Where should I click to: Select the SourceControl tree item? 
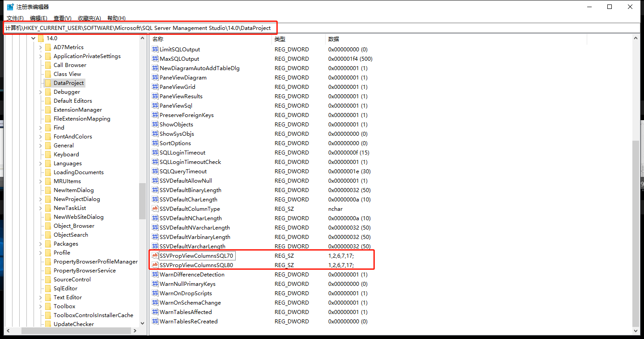[72, 280]
